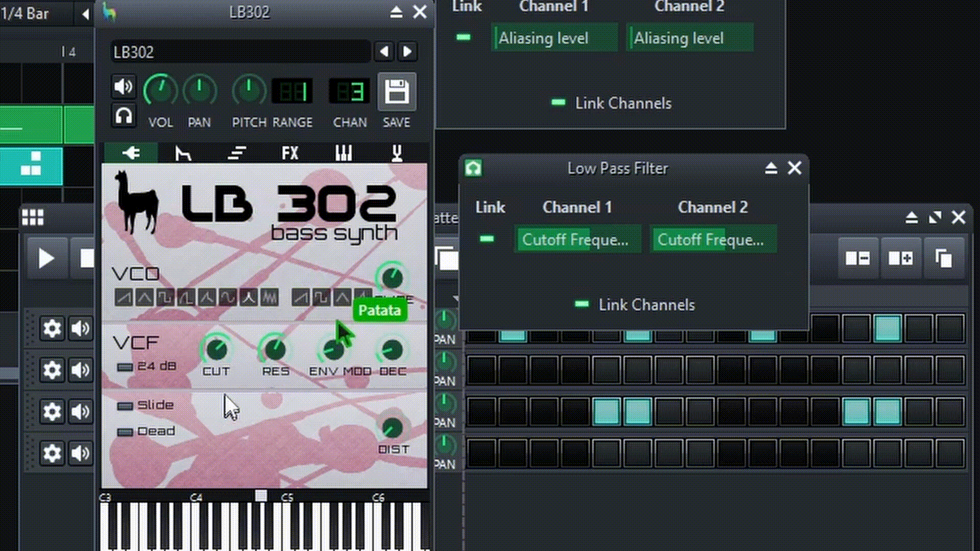This screenshot has width=980, height=551.
Task: Adjust the slide decay knob in VCO
Action: (x=392, y=278)
